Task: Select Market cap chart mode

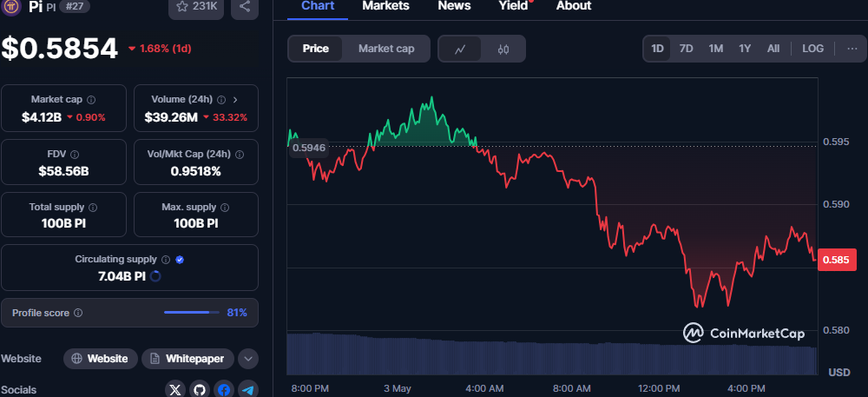Action: (x=386, y=49)
